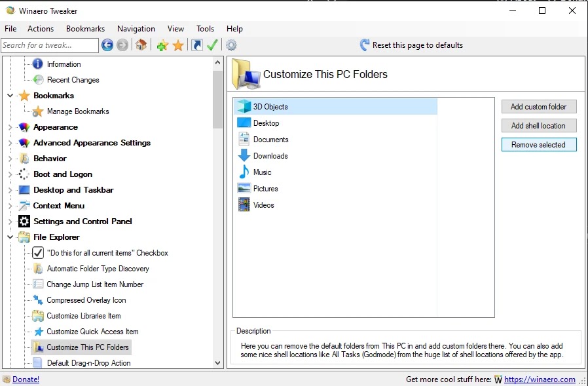Click the Compressed Overlay Icon arrows icon

coord(38,300)
